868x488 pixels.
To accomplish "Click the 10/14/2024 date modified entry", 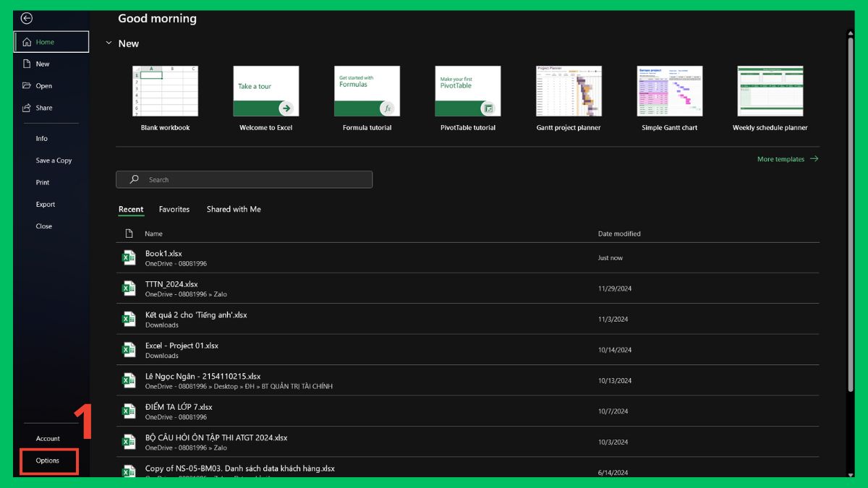I will pyautogui.click(x=615, y=350).
